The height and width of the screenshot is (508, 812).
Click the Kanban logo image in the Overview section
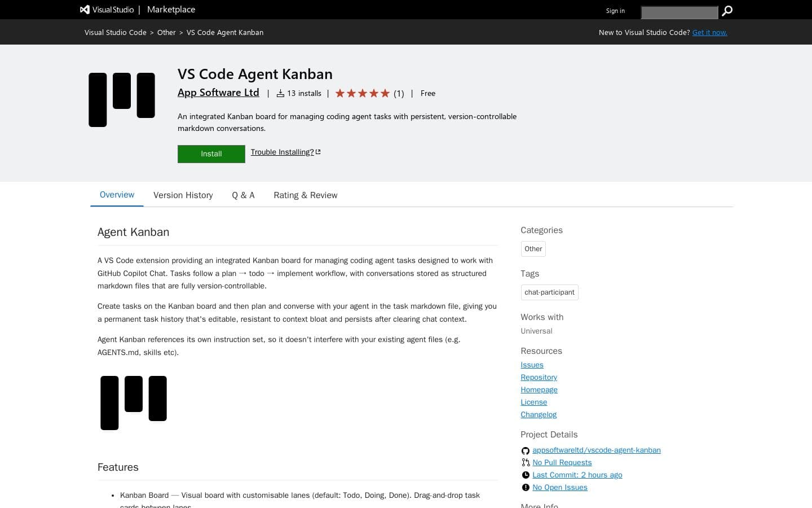click(x=134, y=402)
